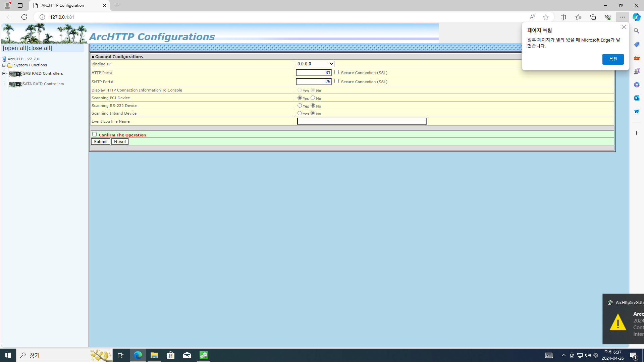644x362 pixels.
Task: Open the Outlook icon in Edge sidebar
Action: coord(636,98)
